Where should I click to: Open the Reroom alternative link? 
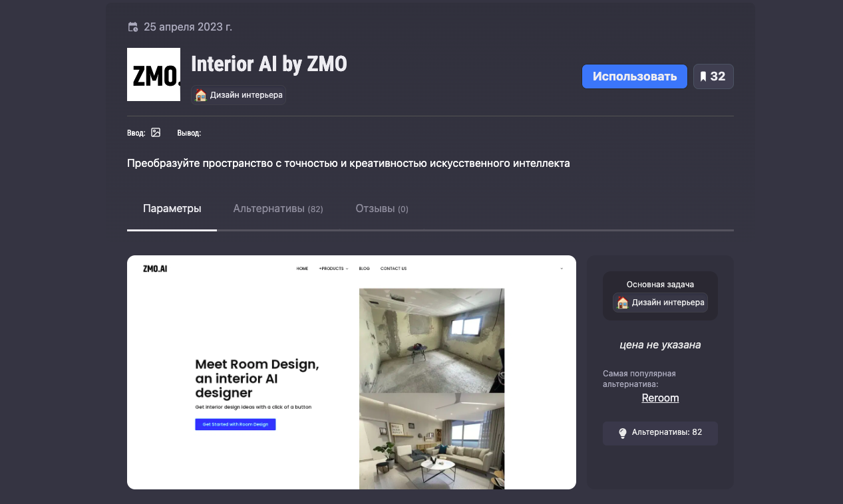pos(660,398)
